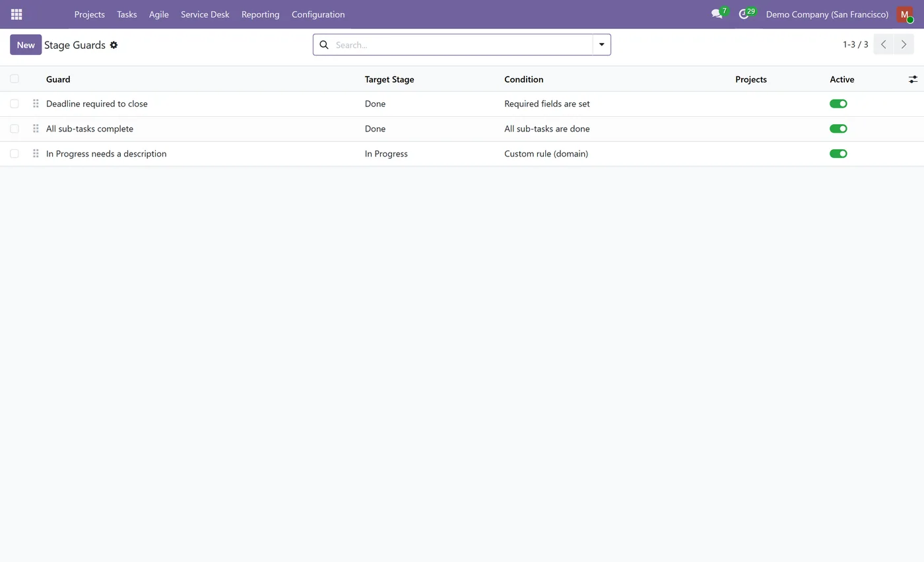This screenshot has width=924, height=562.
Task: Open In Progress needs a description guard
Action: (106, 154)
